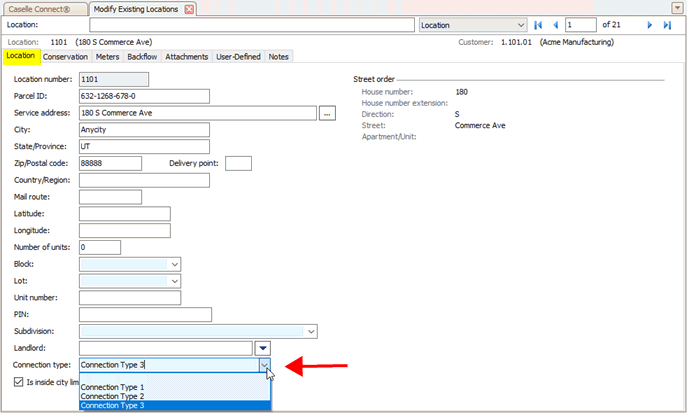Close the Modify Existing Locations tab
The image size is (687, 413).
click(x=190, y=8)
